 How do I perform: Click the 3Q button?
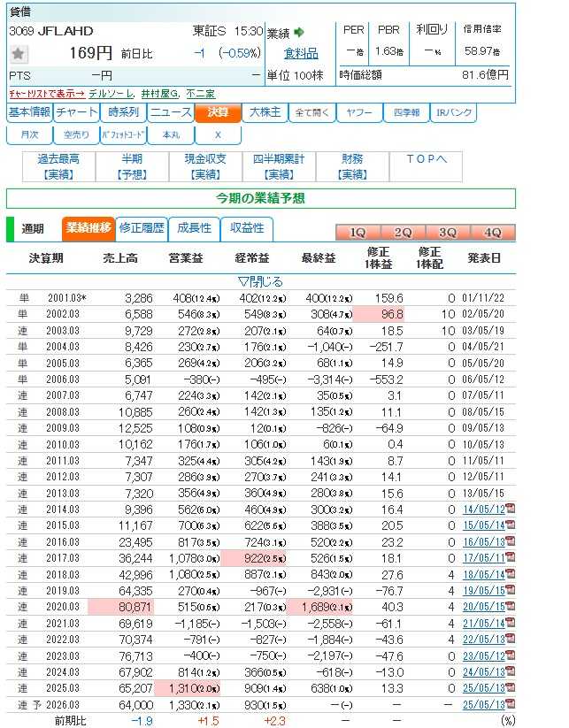tap(448, 232)
